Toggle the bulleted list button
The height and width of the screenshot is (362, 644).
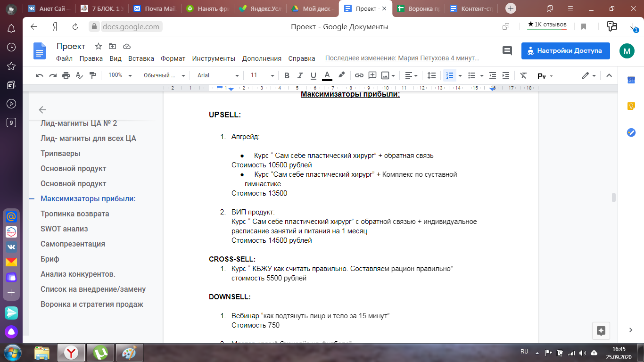pos(471,75)
